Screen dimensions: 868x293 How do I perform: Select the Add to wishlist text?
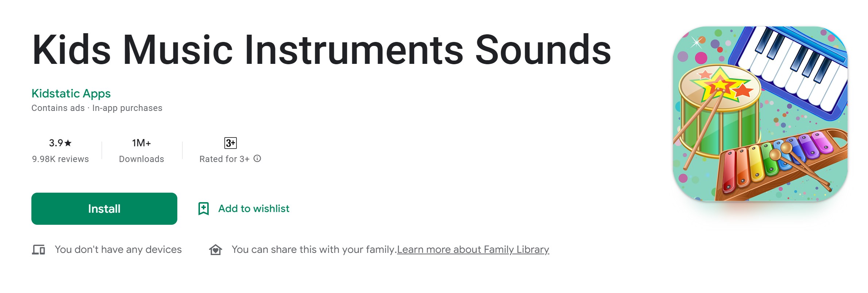254,209
